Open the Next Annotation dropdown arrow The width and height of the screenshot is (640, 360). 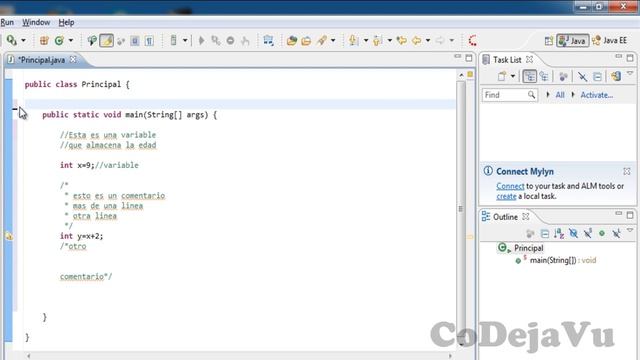click(366, 40)
